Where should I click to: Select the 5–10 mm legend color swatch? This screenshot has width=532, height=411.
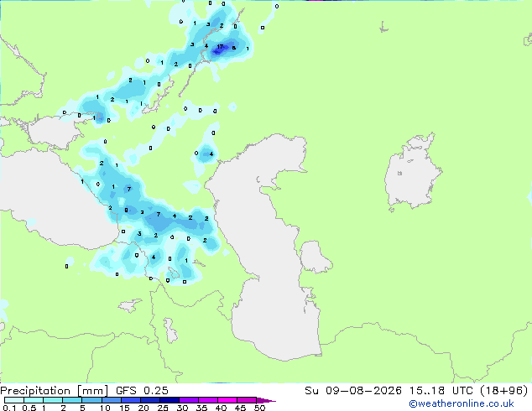click(x=92, y=400)
